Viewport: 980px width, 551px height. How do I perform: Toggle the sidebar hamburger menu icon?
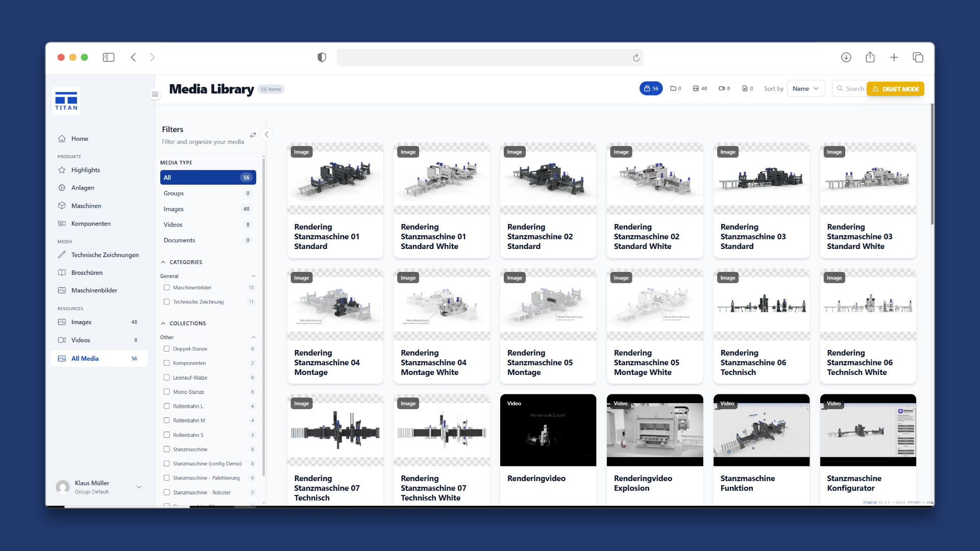tap(155, 94)
